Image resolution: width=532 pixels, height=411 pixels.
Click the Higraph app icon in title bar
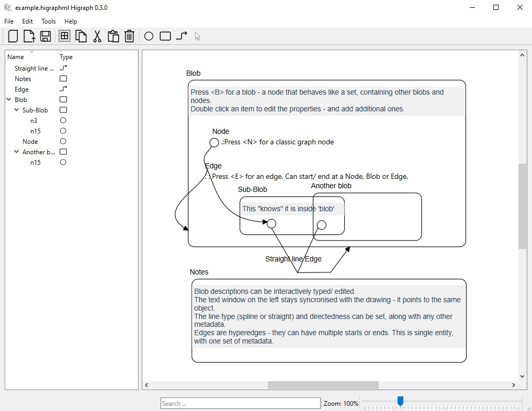click(8, 7)
